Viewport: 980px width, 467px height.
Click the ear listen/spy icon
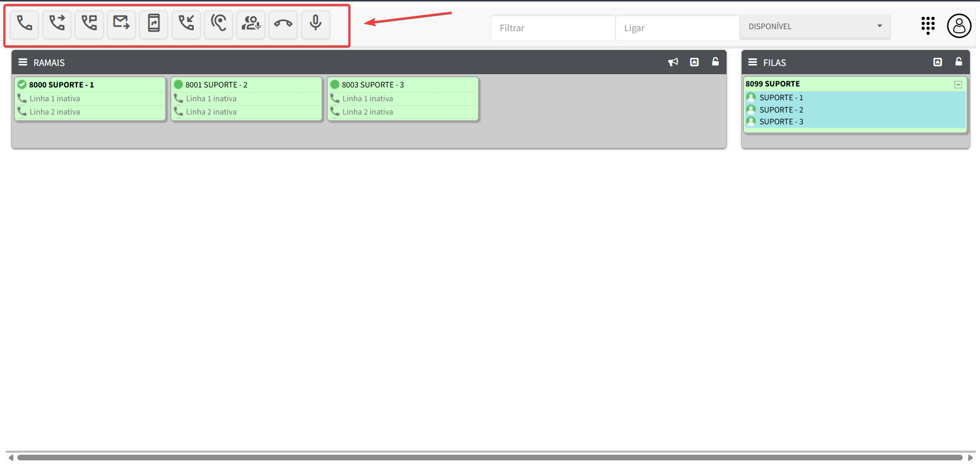[x=218, y=24]
